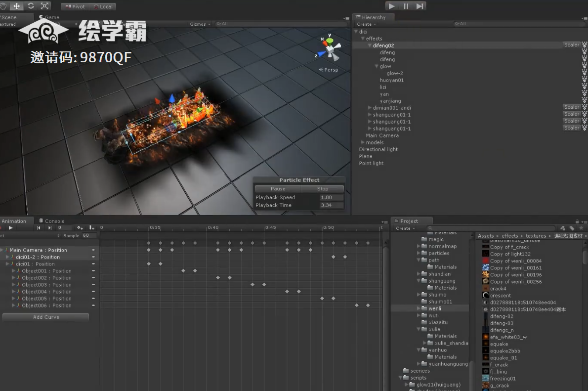This screenshot has width=588, height=391.
Task: Open the Hierarchy Create dropdown
Action: tap(366, 24)
